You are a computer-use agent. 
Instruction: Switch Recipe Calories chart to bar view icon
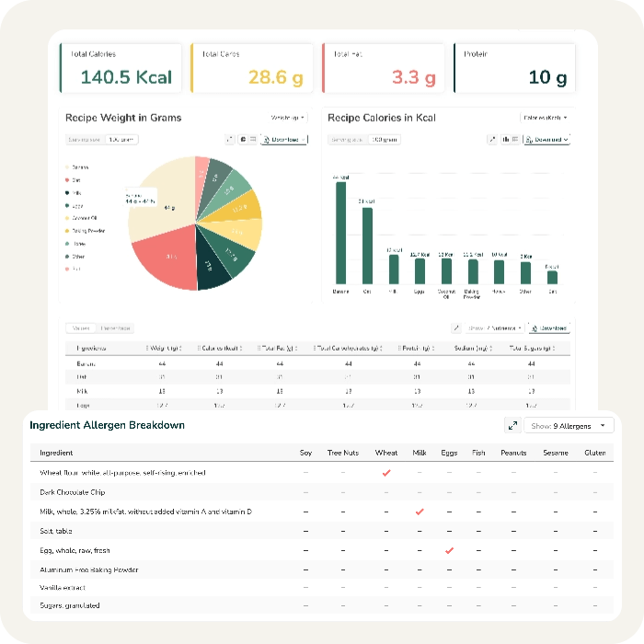point(505,140)
